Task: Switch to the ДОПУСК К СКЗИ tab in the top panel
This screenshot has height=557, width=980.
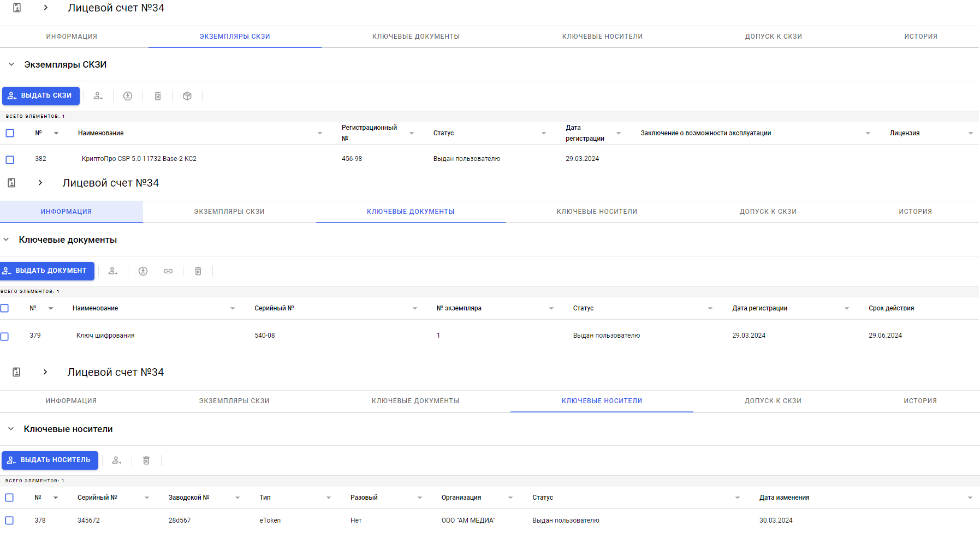Action: (x=773, y=37)
